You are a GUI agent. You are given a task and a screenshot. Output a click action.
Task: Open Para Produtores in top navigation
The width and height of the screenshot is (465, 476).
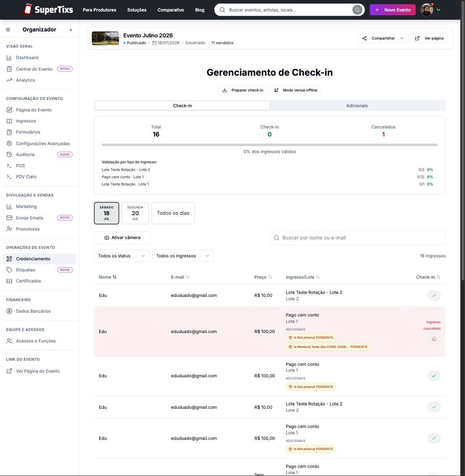click(99, 10)
